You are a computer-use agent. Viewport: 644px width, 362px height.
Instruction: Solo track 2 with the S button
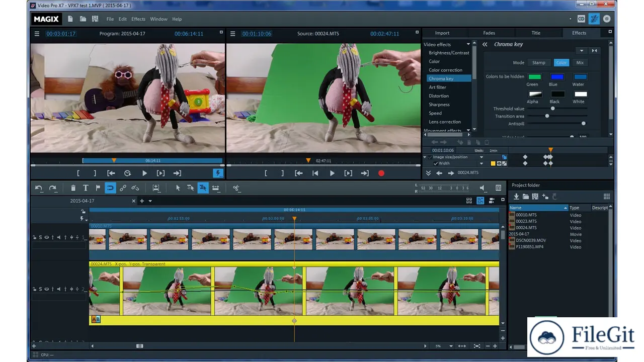click(x=40, y=289)
